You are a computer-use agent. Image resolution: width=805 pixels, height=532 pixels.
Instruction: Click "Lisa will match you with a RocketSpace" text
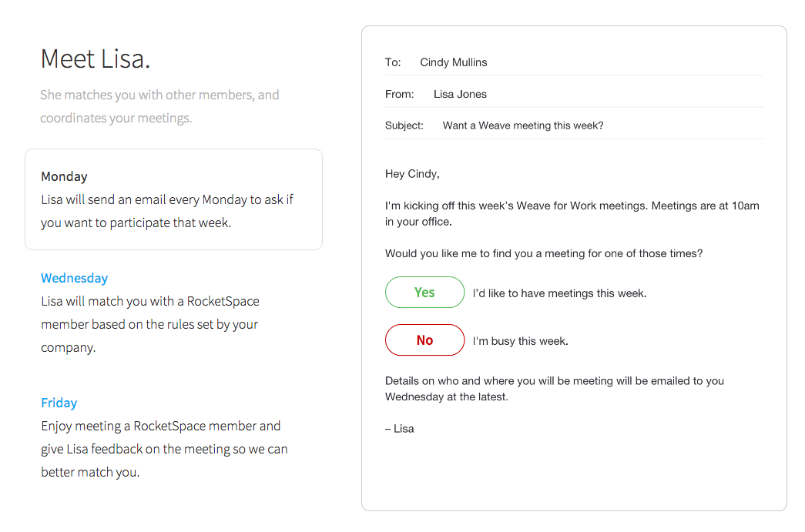[x=150, y=324]
